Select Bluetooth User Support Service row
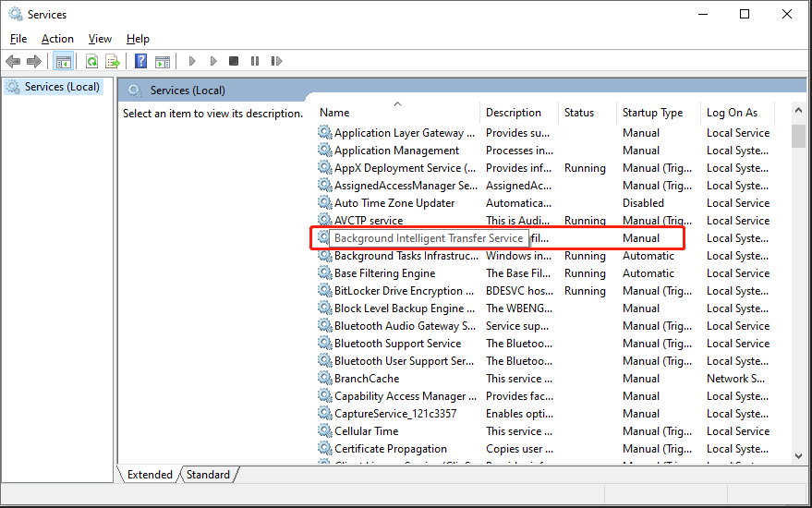Viewport: 812px width, 508px height. click(544, 361)
